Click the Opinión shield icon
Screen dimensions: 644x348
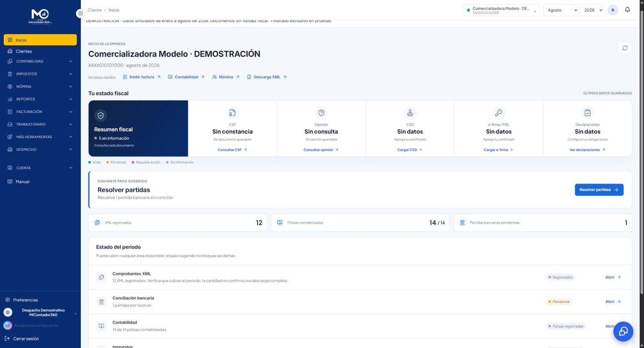coord(321,113)
